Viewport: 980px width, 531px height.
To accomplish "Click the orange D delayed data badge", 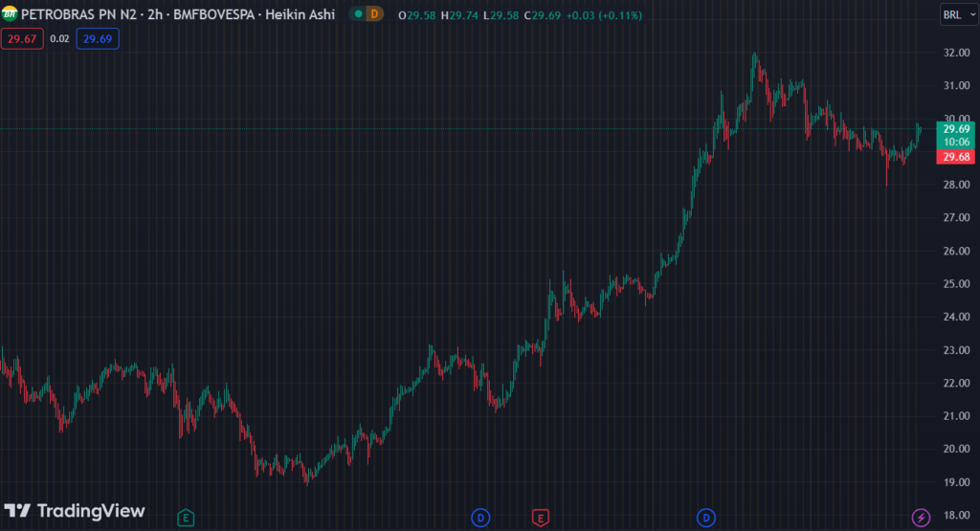I will pos(374,13).
